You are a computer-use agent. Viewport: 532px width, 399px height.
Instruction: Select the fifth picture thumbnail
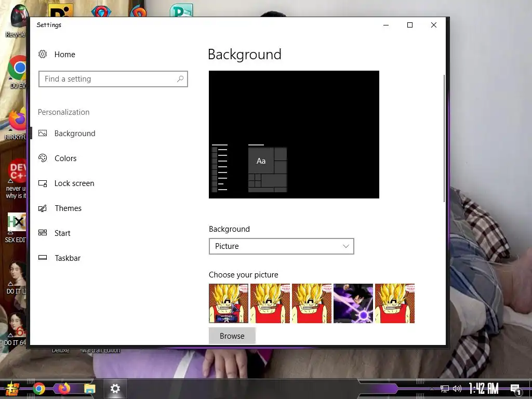pos(395,303)
